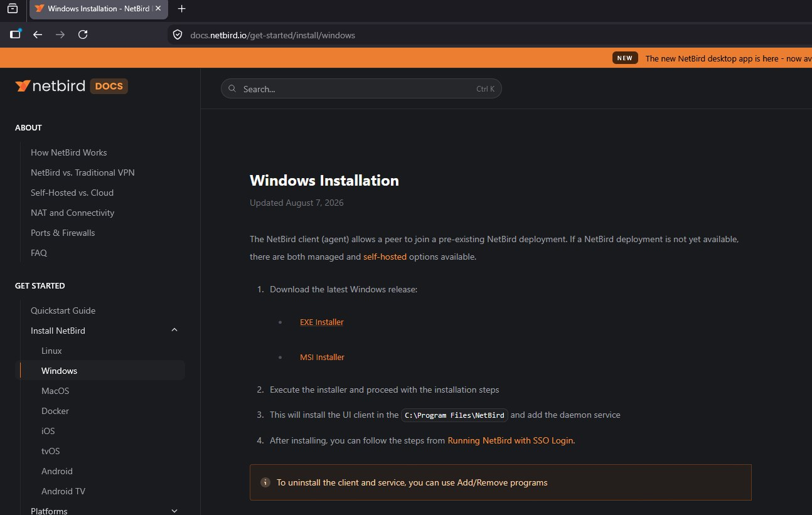Download the EXE Installer
812x515 pixels.
point(322,322)
